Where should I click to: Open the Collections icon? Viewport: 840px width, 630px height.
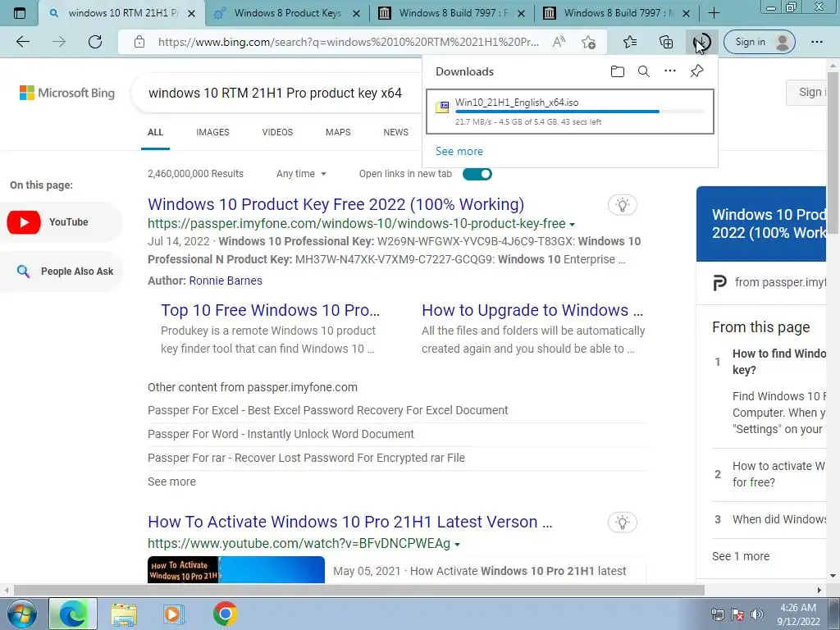tap(666, 42)
